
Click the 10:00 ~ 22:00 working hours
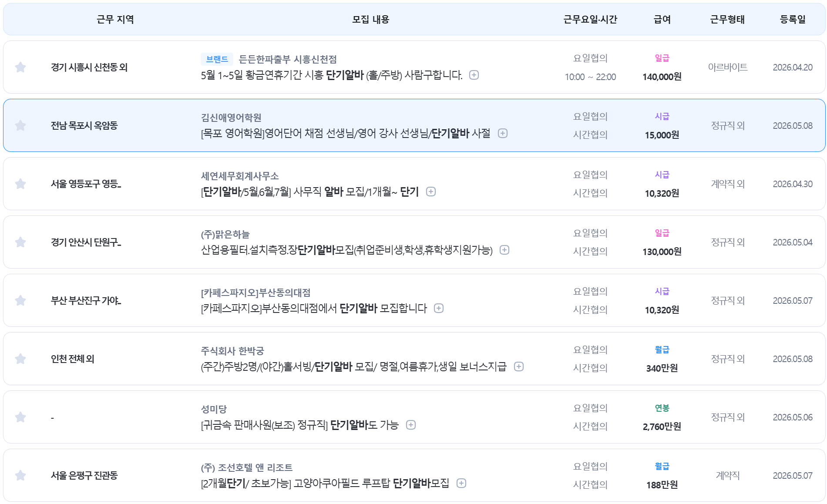pos(590,77)
